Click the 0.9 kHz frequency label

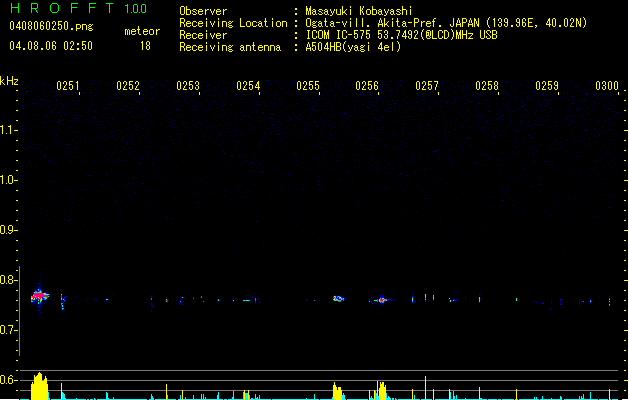pos(7,230)
